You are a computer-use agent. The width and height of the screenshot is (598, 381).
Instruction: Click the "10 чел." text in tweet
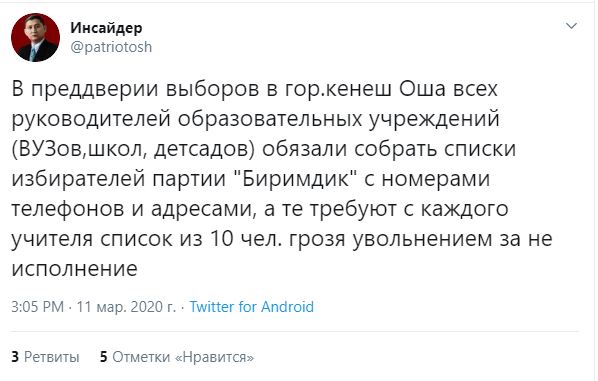[246, 239]
